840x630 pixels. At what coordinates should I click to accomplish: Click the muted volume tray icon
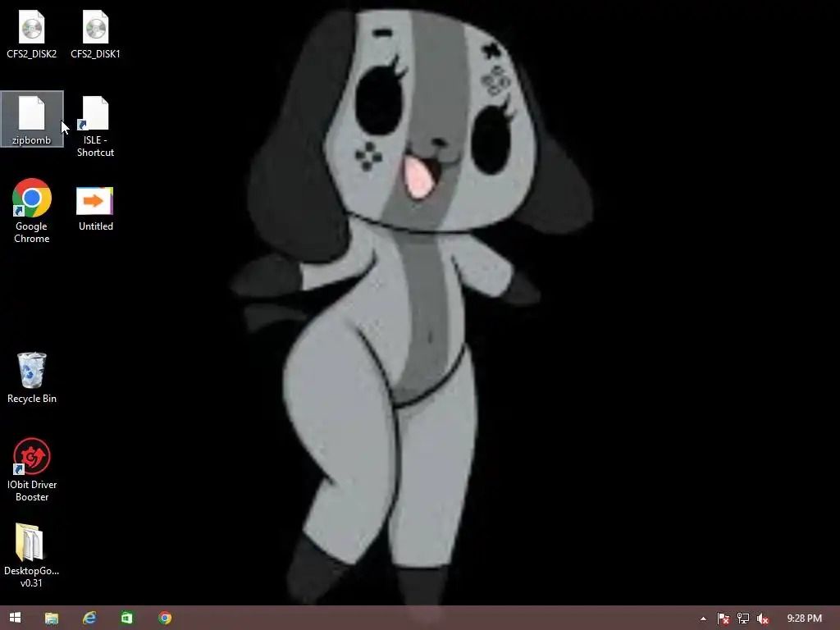[763, 619]
